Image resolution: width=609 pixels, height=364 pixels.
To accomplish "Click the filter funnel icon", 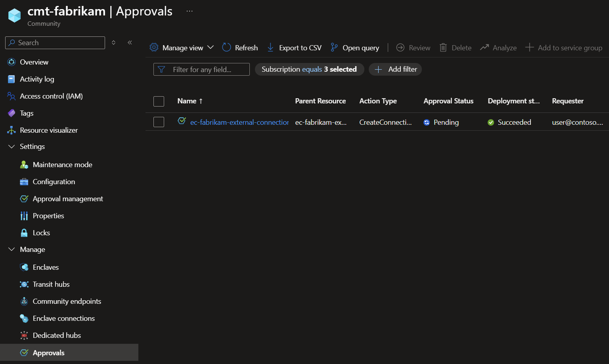I will pyautogui.click(x=161, y=69).
